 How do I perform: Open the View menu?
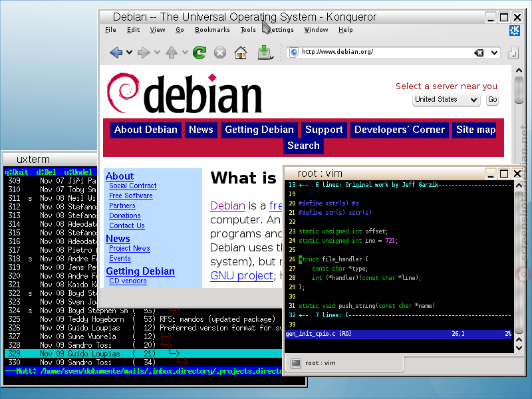pyautogui.click(x=158, y=30)
